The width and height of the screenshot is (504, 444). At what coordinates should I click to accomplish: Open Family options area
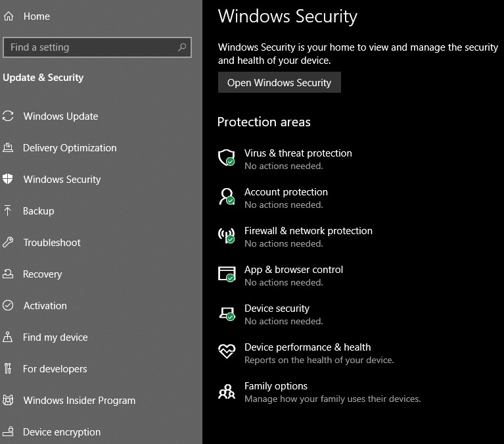tap(276, 386)
